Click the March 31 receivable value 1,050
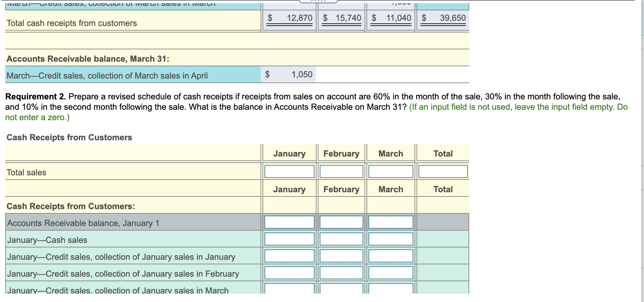 click(302, 74)
